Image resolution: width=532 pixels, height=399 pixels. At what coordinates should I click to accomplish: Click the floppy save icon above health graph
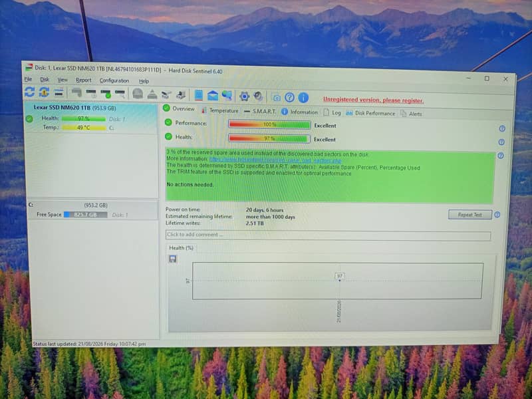(x=173, y=259)
